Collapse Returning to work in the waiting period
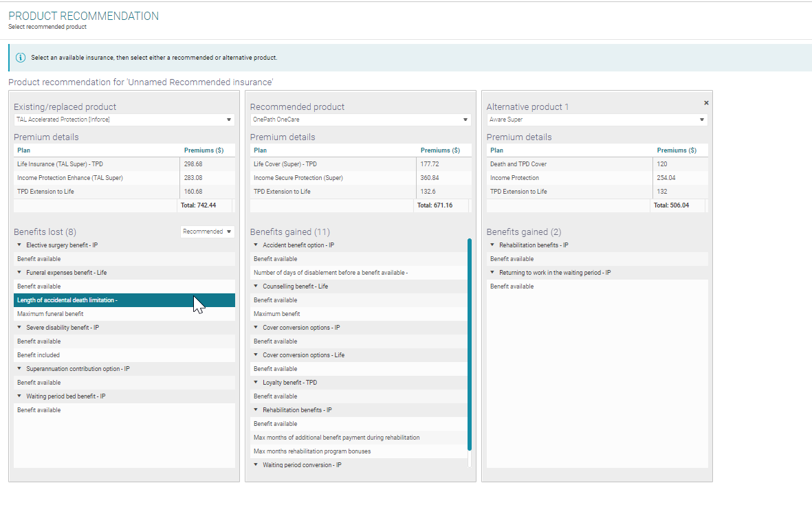 tap(492, 272)
